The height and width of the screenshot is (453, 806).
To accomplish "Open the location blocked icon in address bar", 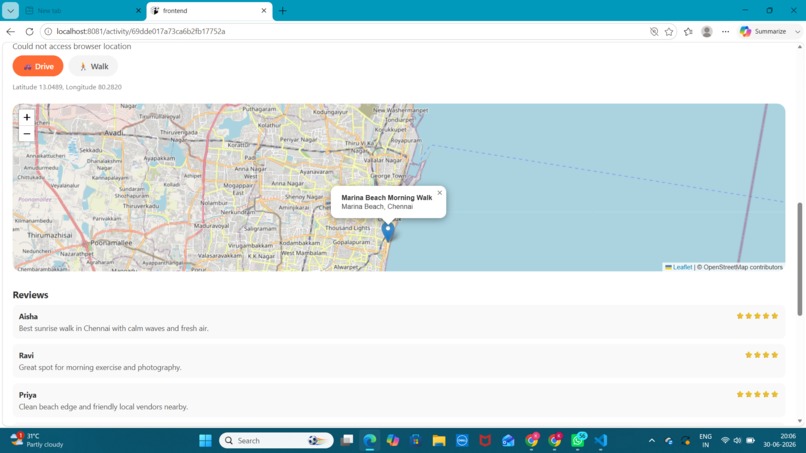I will pyautogui.click(x=654, y=31).
